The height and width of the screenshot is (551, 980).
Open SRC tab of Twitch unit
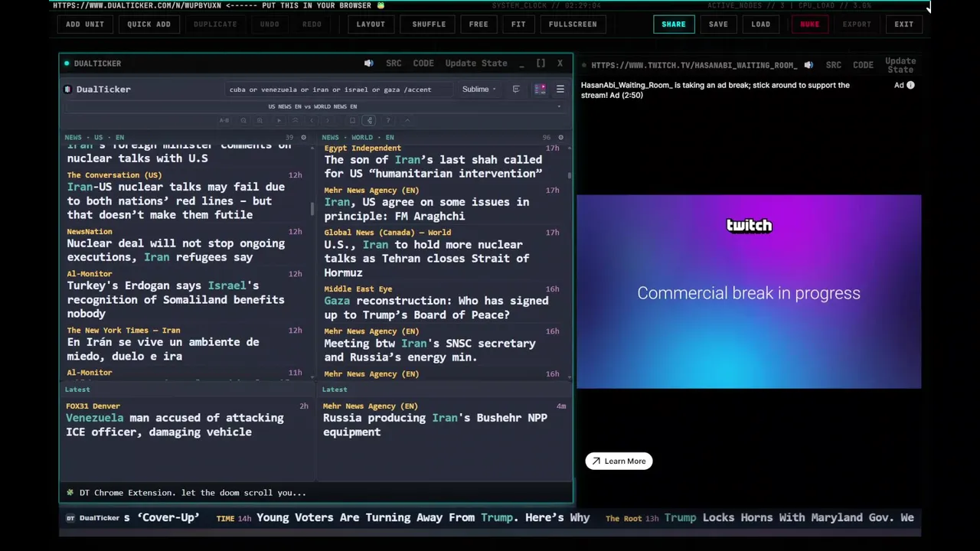(834, 65)
